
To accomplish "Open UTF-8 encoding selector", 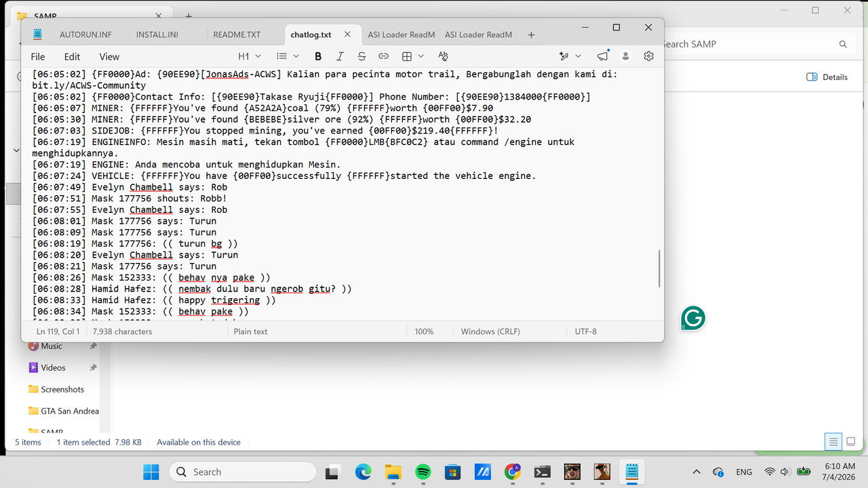I will click(x=585, y=331).
